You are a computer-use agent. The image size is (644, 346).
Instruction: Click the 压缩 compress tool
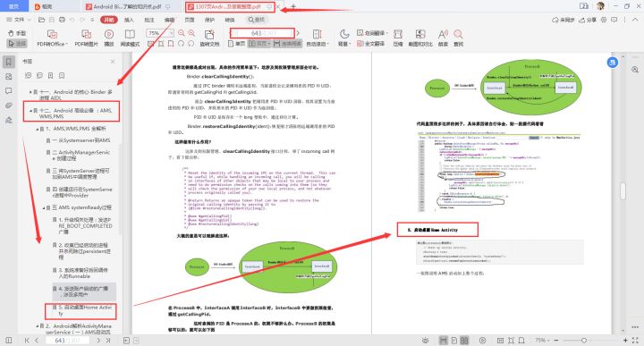click(x=398, y=38)
